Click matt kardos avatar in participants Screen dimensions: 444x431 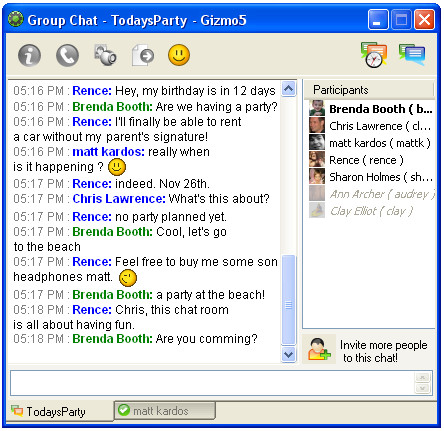pos(317,142)
